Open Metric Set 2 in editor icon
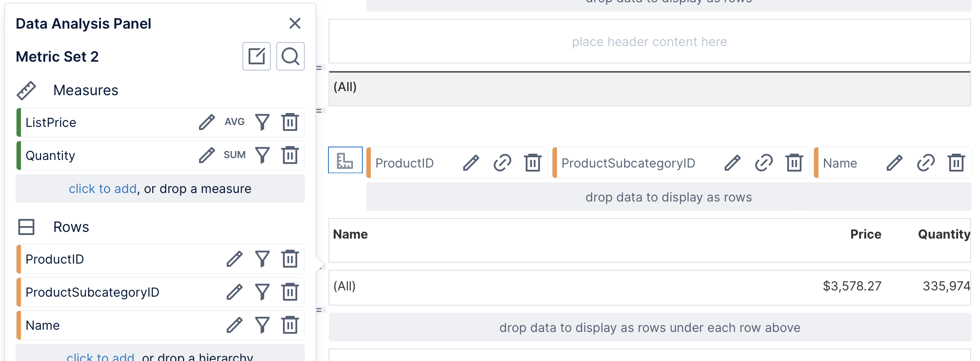 coord(256,56)
